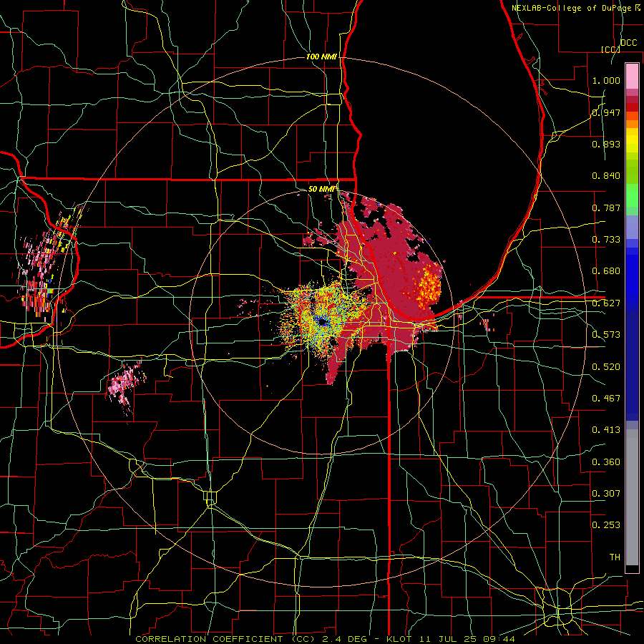Click the 0.840 scale value

coord(606,176)
